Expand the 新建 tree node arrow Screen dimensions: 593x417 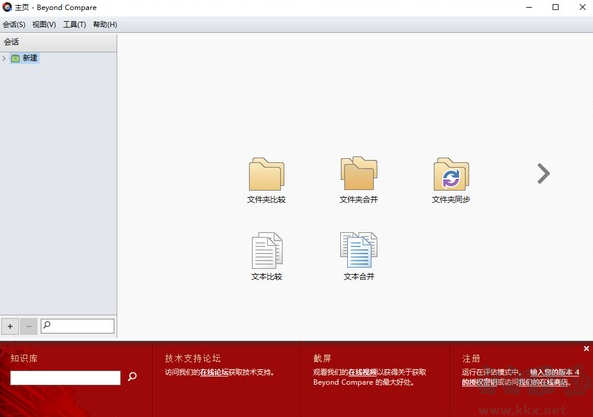point(4,58)
